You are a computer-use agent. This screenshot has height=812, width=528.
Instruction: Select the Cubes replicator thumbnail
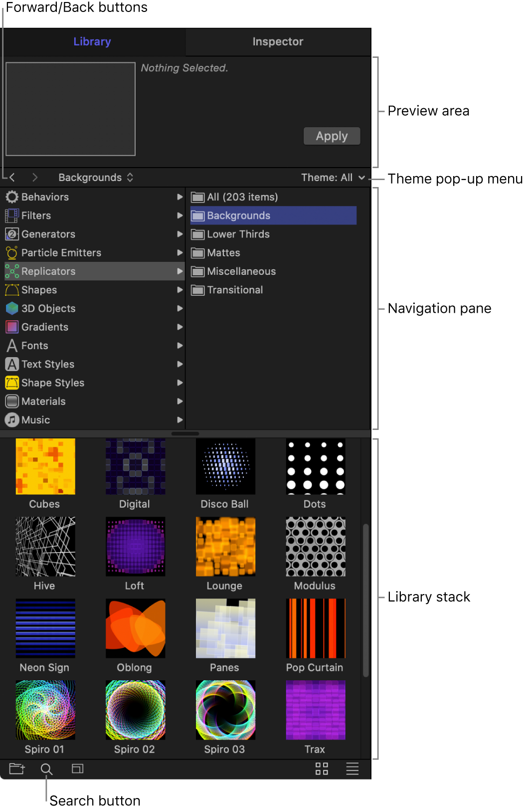point(45,466)
